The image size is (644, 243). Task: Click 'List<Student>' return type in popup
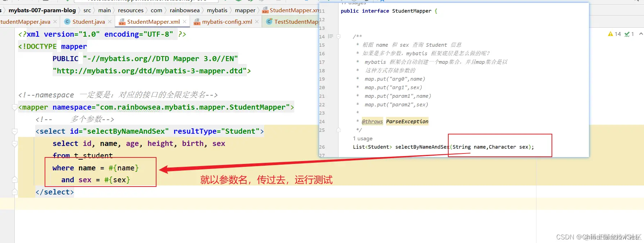click(x=372, y=147)
